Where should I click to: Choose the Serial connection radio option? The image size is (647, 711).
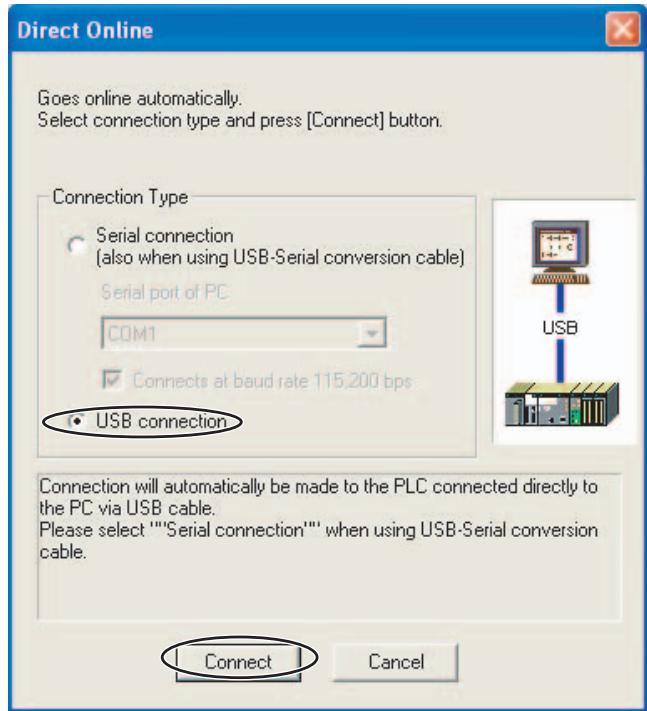(x=77, y=245)
